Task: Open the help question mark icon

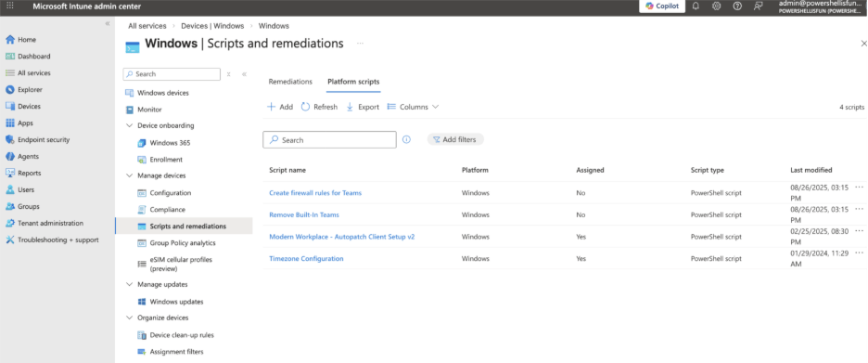Action: tap(737, 6)
